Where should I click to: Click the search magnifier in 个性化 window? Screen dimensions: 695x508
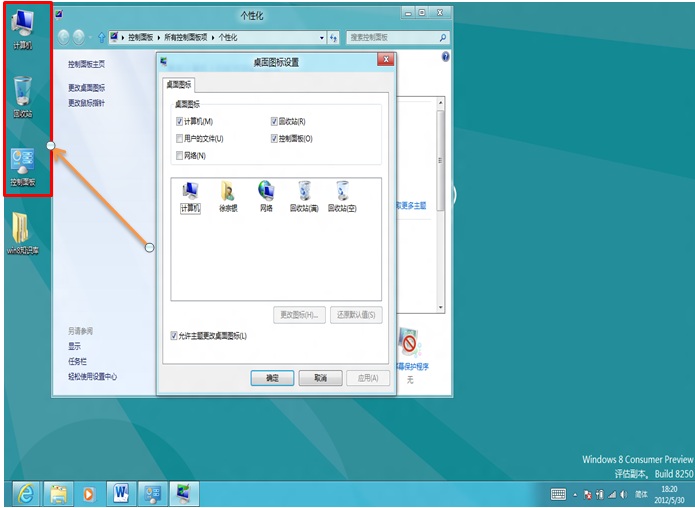point(442,38)
